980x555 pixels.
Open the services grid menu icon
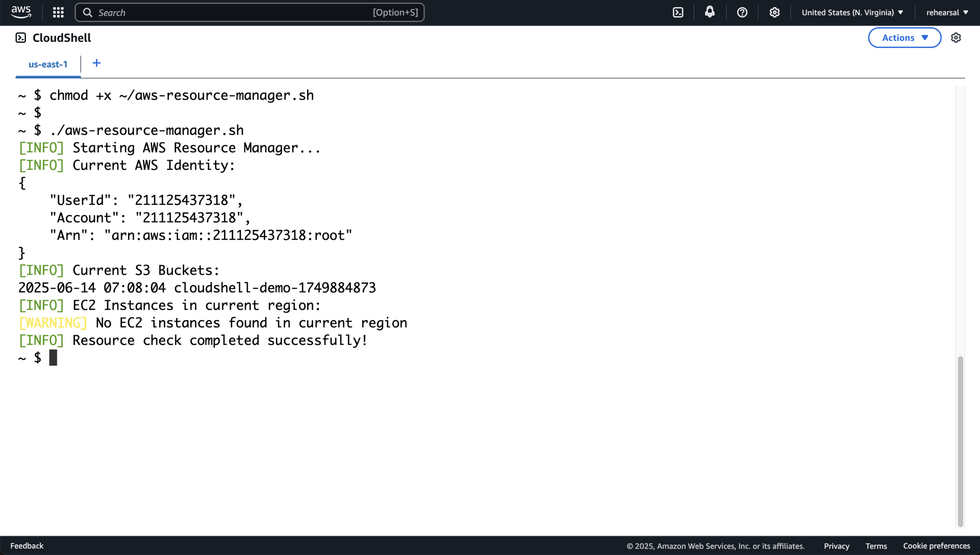pyautogui.click(x=58, y=12)
